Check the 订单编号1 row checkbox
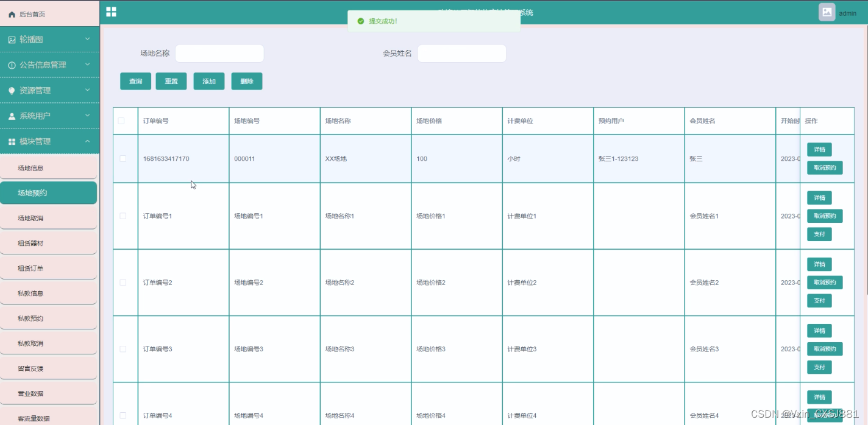The image size is (868, 425). click(x=123, y=216)
